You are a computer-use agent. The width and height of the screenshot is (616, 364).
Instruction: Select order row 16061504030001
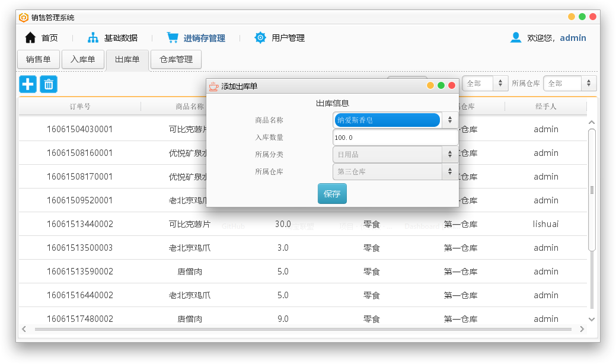point(303,129)
